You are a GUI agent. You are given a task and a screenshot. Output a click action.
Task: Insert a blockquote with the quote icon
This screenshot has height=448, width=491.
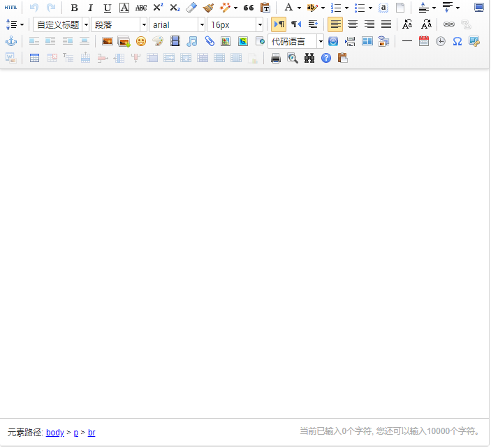click(249, 8)
